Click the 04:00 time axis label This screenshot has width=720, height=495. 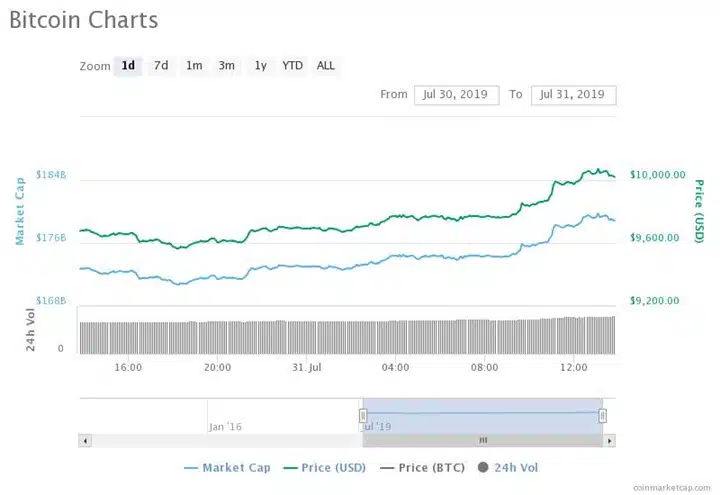(395, 368)
